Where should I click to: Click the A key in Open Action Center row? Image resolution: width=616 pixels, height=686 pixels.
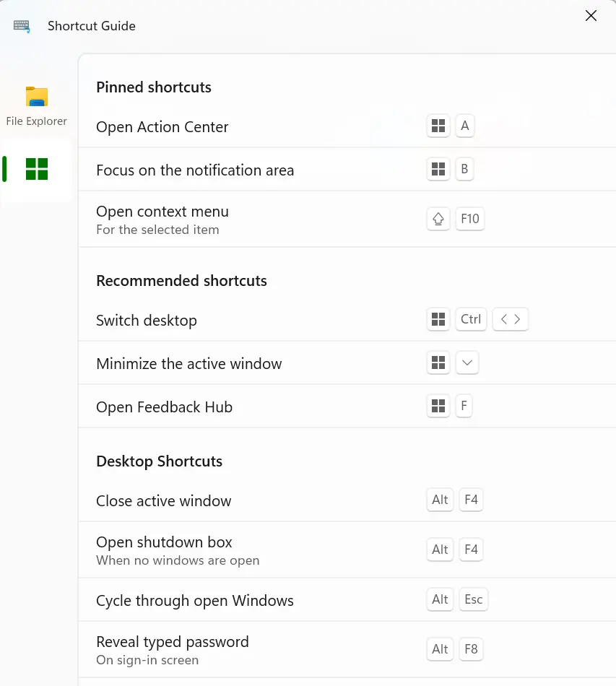point(464,126)
